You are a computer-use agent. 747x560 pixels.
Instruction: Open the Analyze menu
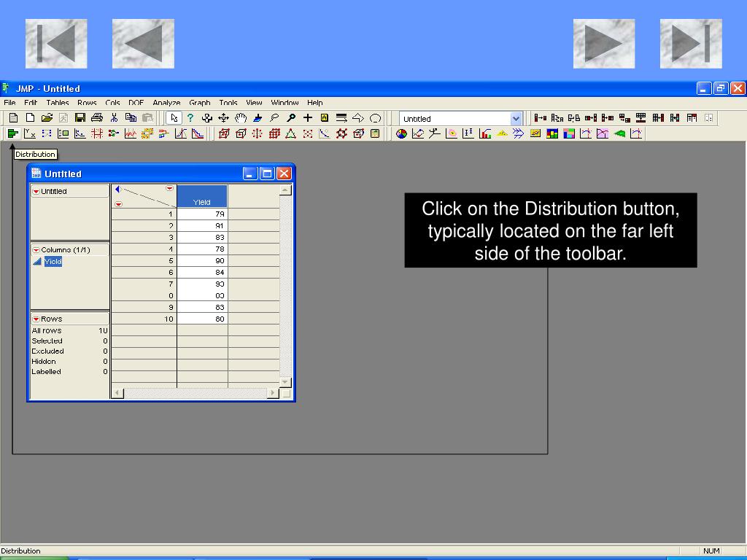coord(166,102)
